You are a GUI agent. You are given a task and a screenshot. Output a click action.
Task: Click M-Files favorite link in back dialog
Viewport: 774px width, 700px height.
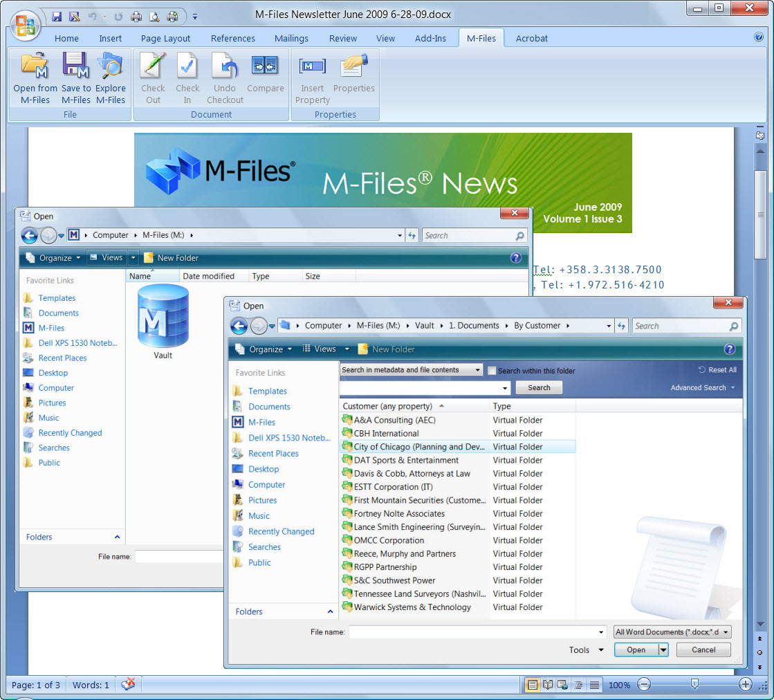(x=51, y=328)
